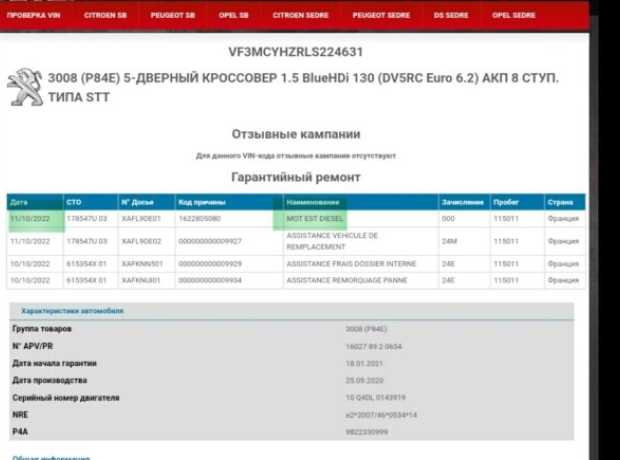The height and width of the screenshot is (460, 620).
Task: Switch to PEUGEOT SEDRE in the navigation bar
Action: [381, 15]
